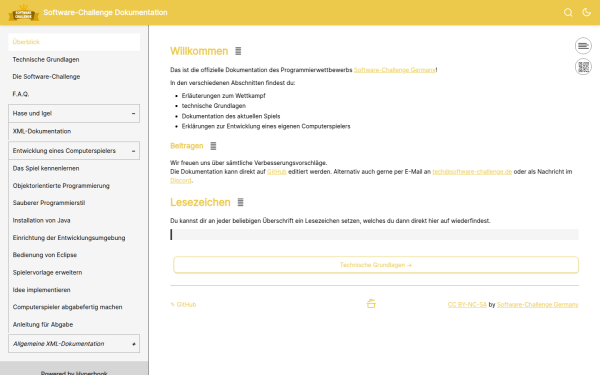Viewport: 600px width, 375px height.
Task: Click the empty bookmarks list field
Action: [374, 235]
